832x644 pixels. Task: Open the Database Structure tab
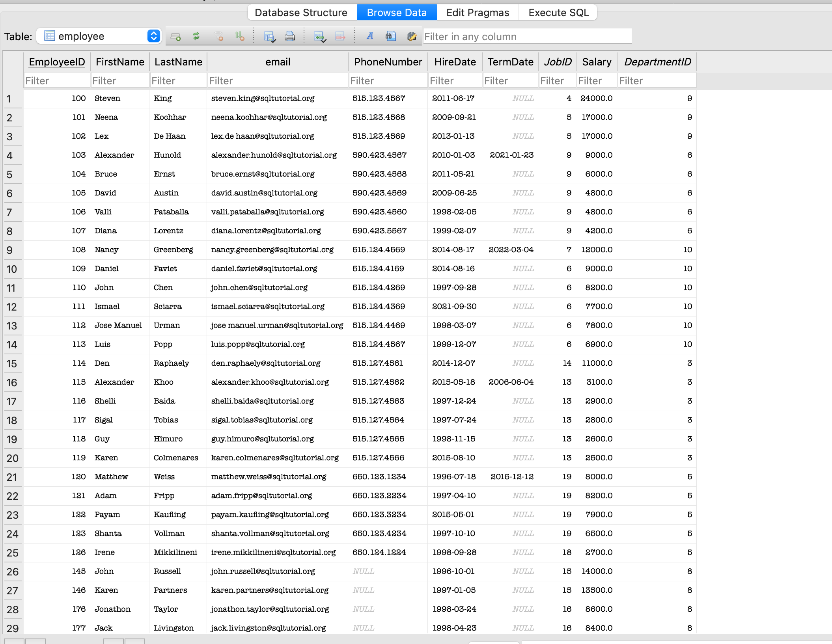pyautogui.click(x=301, y=13)
